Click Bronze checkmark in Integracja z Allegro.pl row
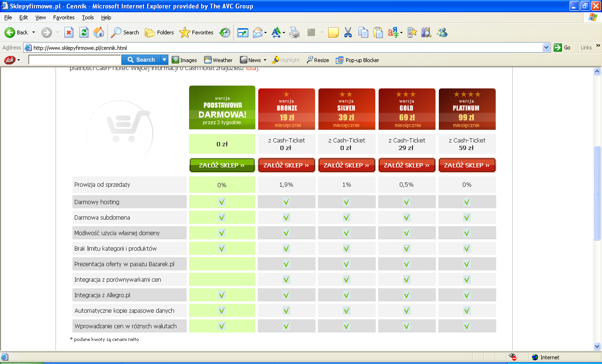The height and width of the screenshot is (364, 602). 286,295
